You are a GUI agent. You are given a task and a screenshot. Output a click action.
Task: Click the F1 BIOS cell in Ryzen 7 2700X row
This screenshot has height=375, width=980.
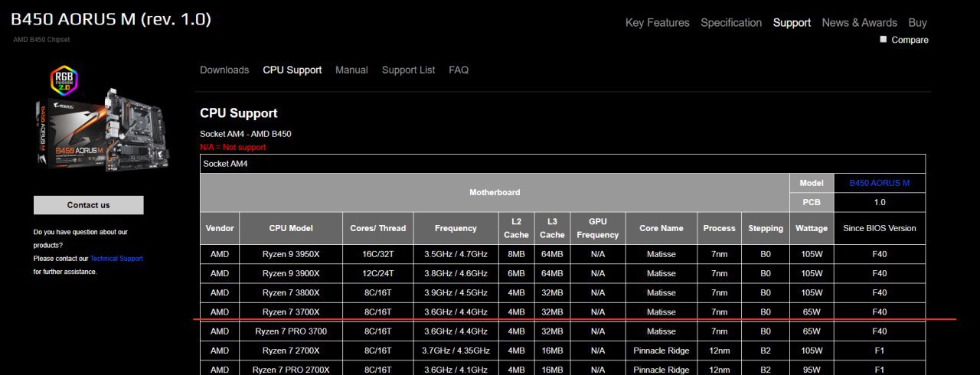pos(879,351)
